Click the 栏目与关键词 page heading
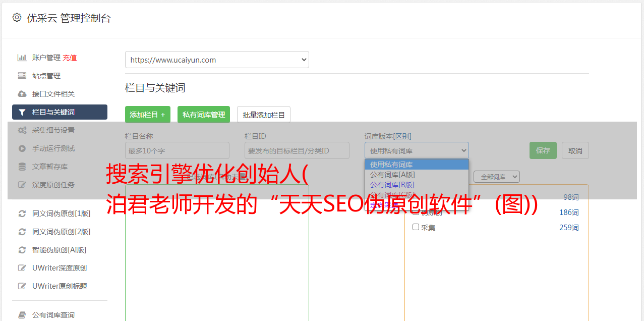Image resolution: width=644 pixels, height=321 pixels. (x=155, y=88)
